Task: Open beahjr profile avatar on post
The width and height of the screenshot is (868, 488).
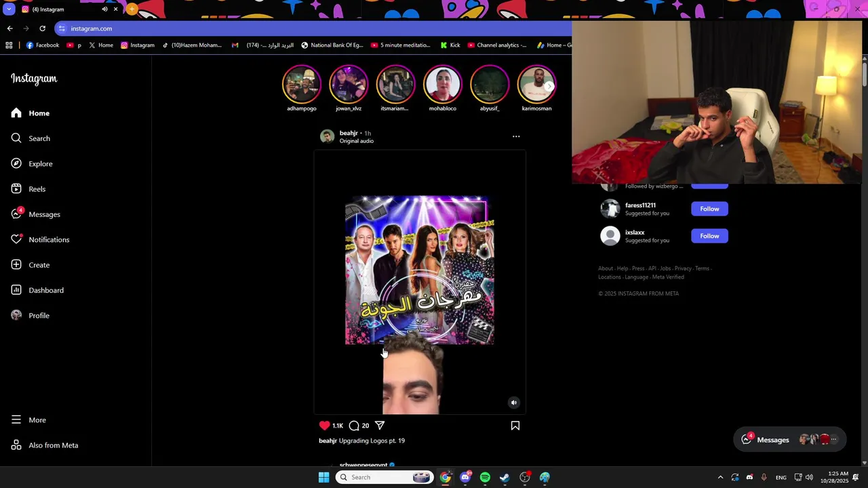Action: tap(328, 137)
